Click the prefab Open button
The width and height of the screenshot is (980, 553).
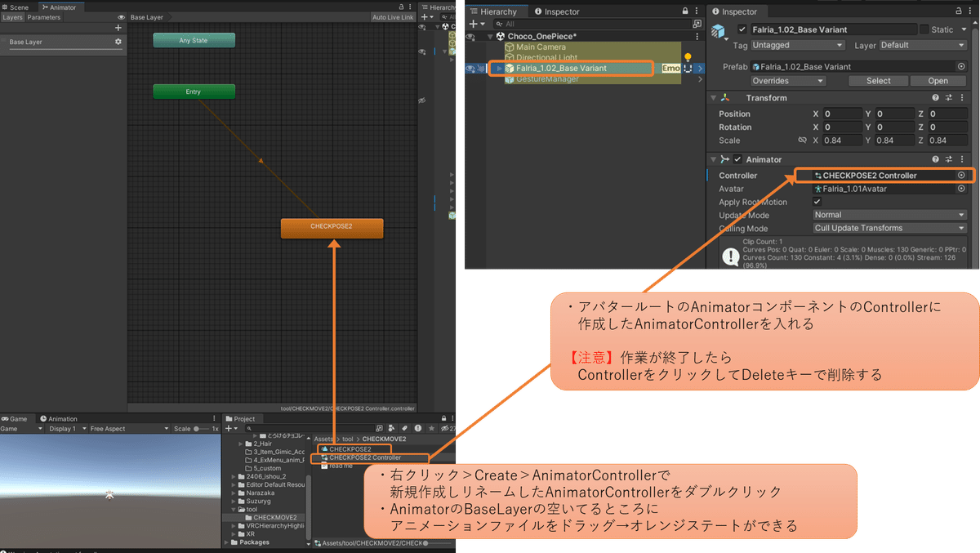pyautogui.click(x=938, y=81)
